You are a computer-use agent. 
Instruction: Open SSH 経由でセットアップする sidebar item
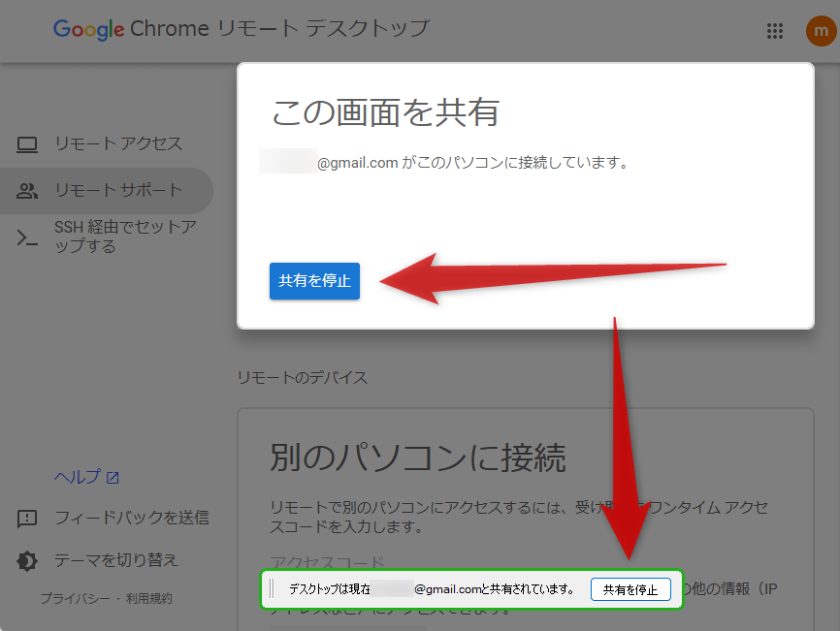click(106, 237)
